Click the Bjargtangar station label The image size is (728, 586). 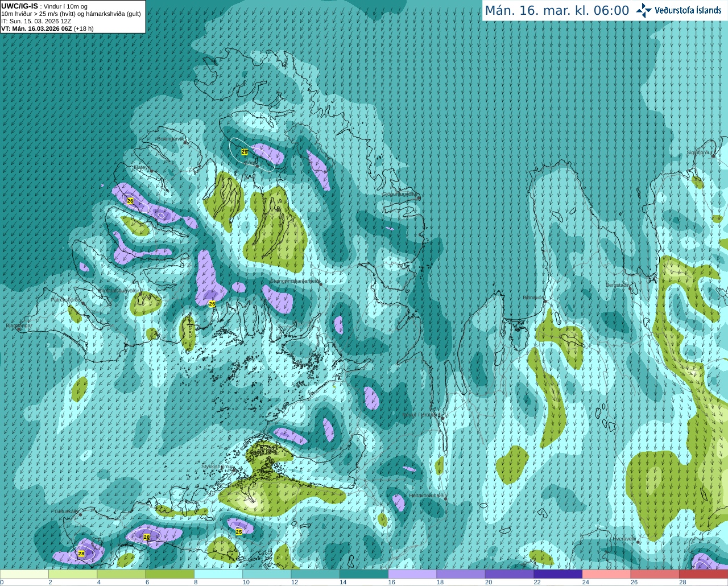pos(19,326)
